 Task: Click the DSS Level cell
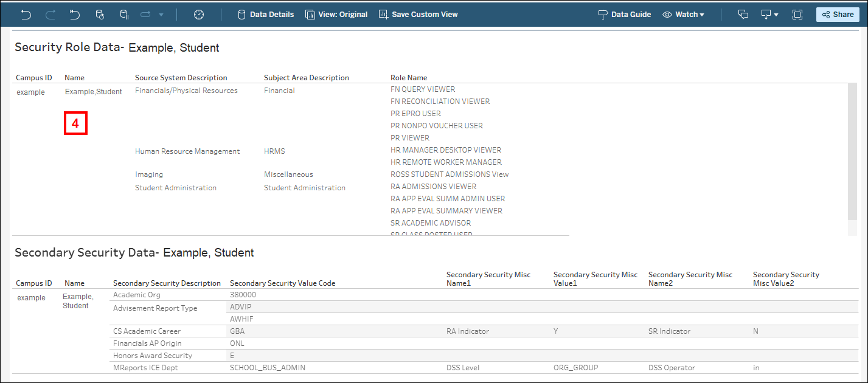point(463,368)
